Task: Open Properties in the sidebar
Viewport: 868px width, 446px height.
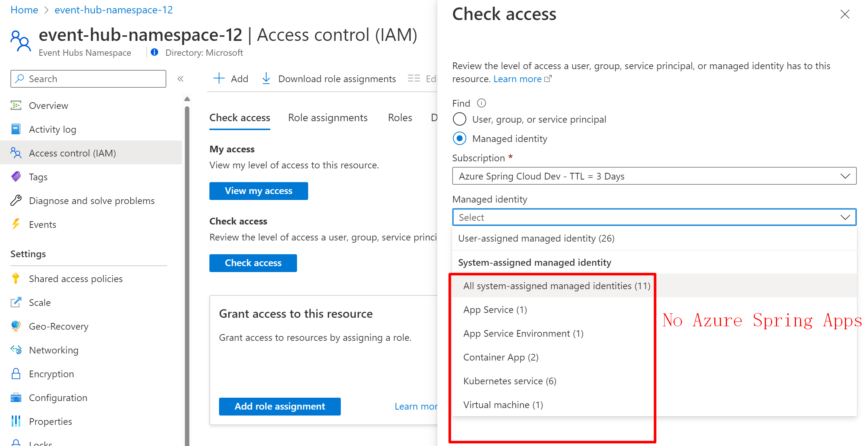Action: point(91,421)
